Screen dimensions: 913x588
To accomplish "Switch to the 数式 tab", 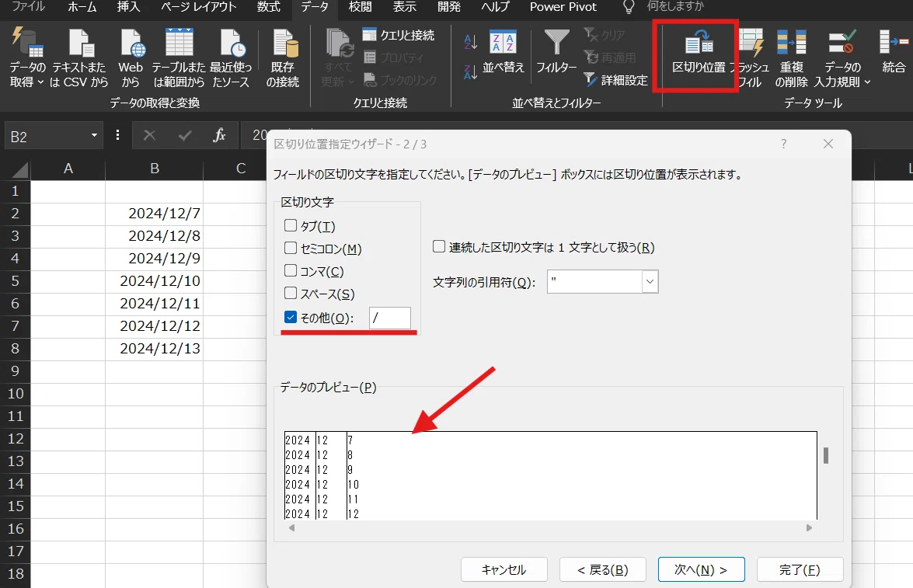I will point(269,7).
